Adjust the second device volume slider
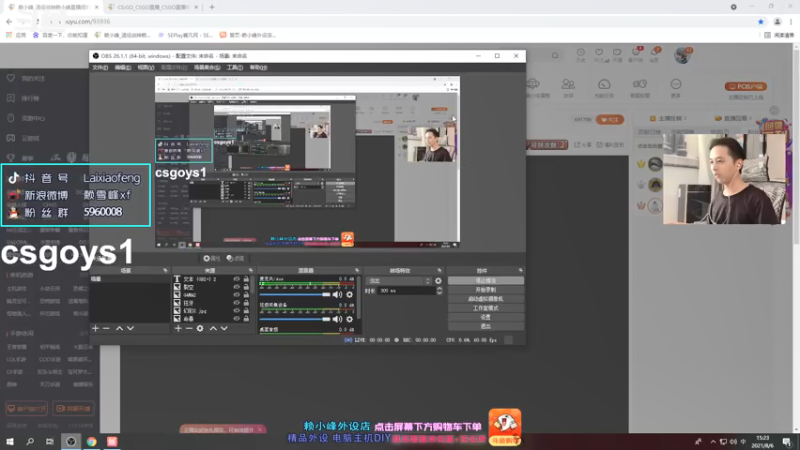800x450 pixels. coord(295,319)
